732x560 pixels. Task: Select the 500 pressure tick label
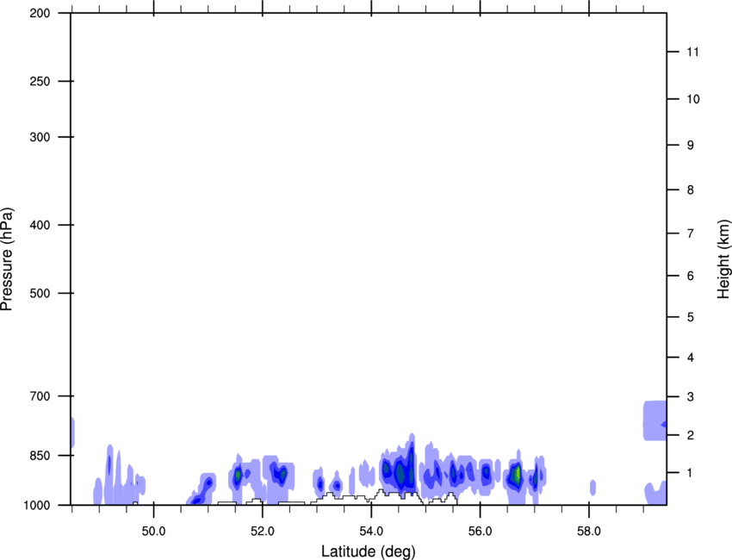click(x=40, y=293)
